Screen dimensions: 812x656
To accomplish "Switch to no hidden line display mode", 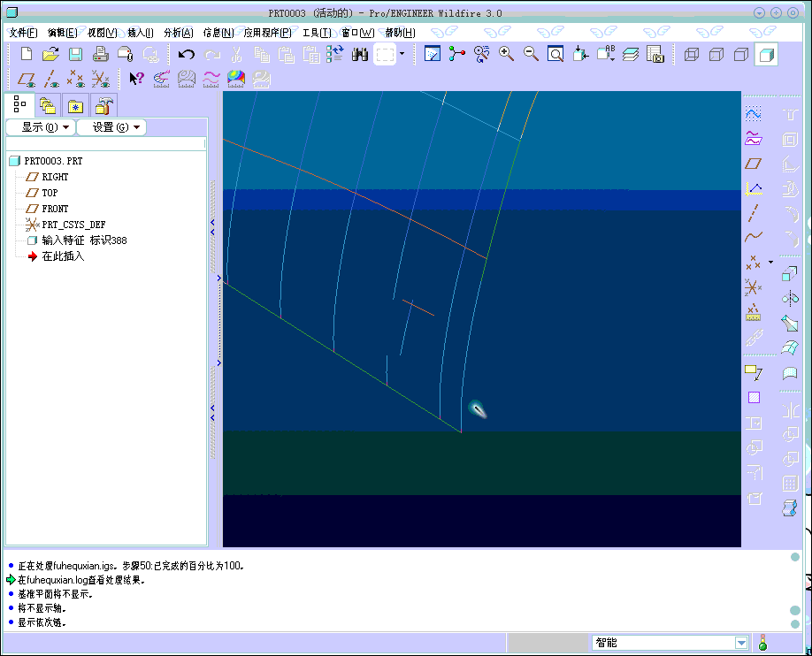I will (741, 54).
